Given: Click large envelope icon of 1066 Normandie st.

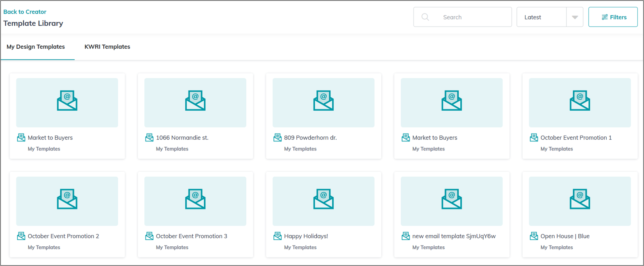Looking at the screenshot, I should point(195,101).
